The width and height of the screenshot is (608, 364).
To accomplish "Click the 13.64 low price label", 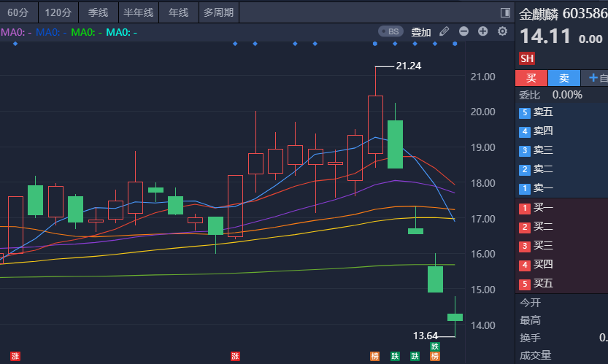I will 426,336.
